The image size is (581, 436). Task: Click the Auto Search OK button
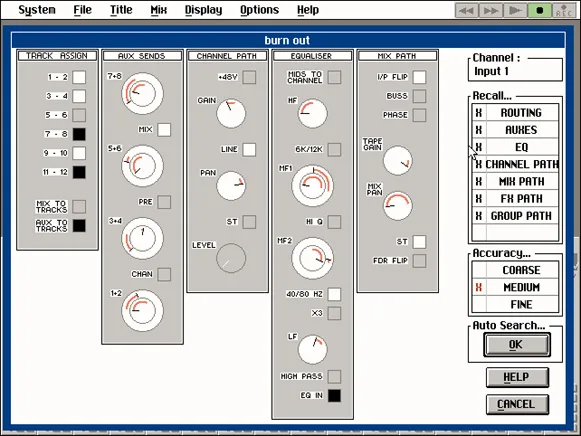point(517,345)
